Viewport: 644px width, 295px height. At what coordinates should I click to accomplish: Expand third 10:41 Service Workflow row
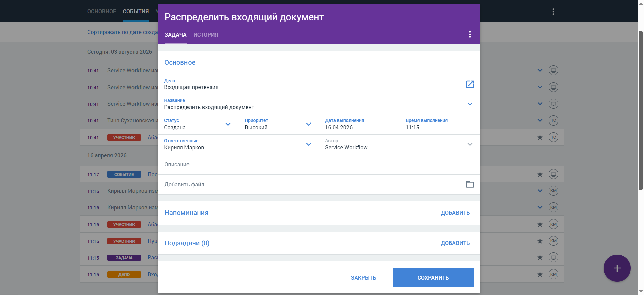pyautogui.click(x=540, y=104)
